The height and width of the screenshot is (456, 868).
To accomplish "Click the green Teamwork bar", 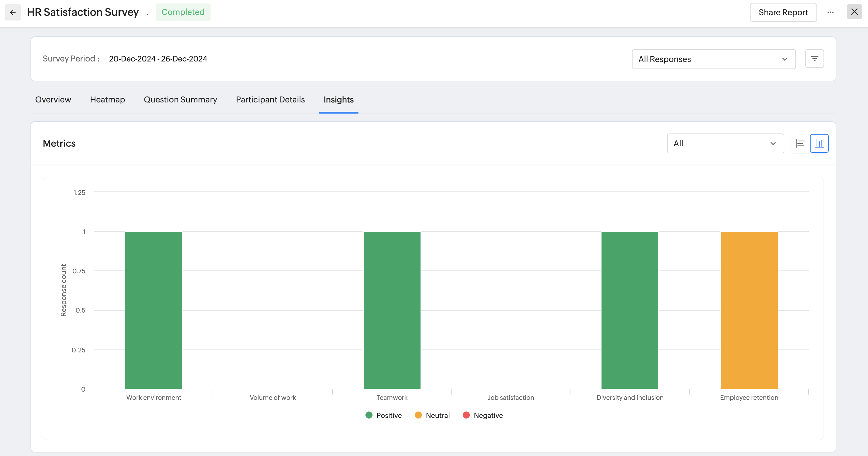I will point(392,310).
